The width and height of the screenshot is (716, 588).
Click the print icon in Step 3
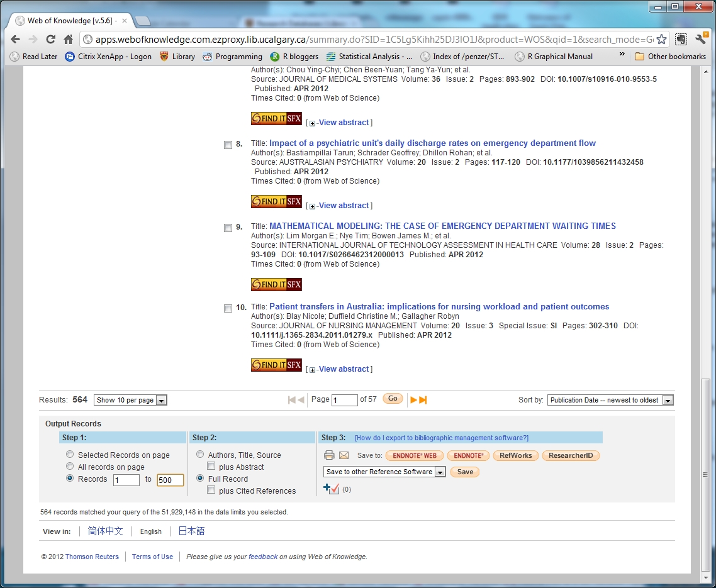(329, 455)
